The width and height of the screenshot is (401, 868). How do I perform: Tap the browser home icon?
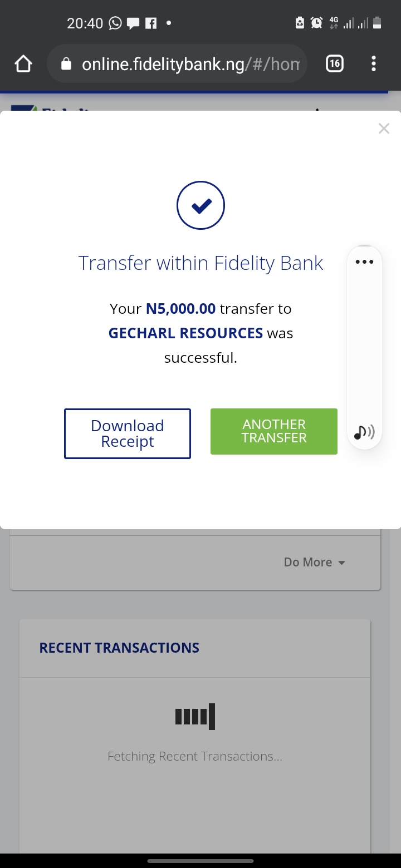(23, 64)
